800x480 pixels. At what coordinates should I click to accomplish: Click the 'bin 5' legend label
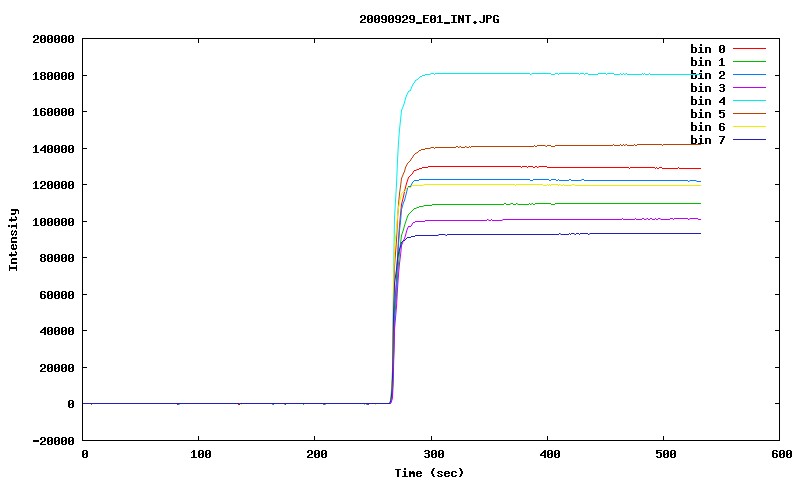click(708, 114)
